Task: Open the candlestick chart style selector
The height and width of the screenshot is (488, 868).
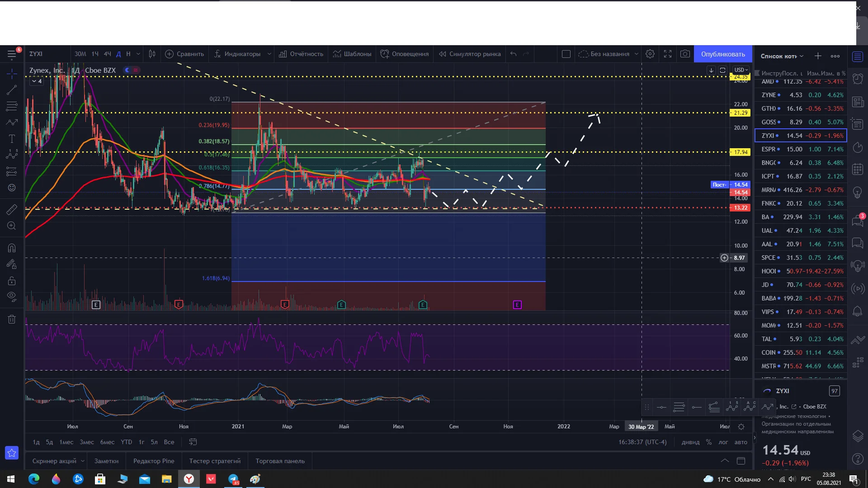Action: pos(152,54)
